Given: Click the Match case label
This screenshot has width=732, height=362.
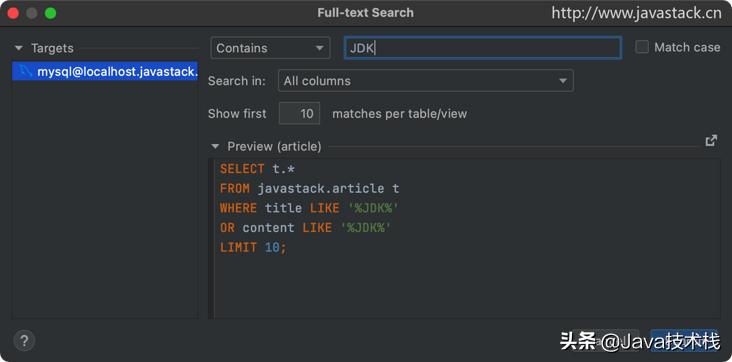Looking at the screenshot, I should pyautogui.click(x=687, y=47).
